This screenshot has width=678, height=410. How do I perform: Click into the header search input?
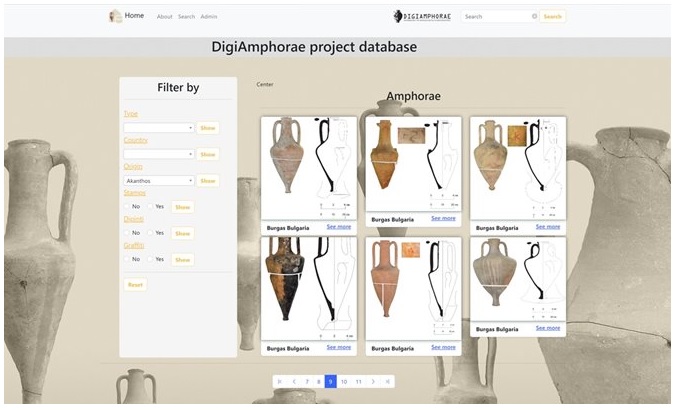(x=495, y=17)
